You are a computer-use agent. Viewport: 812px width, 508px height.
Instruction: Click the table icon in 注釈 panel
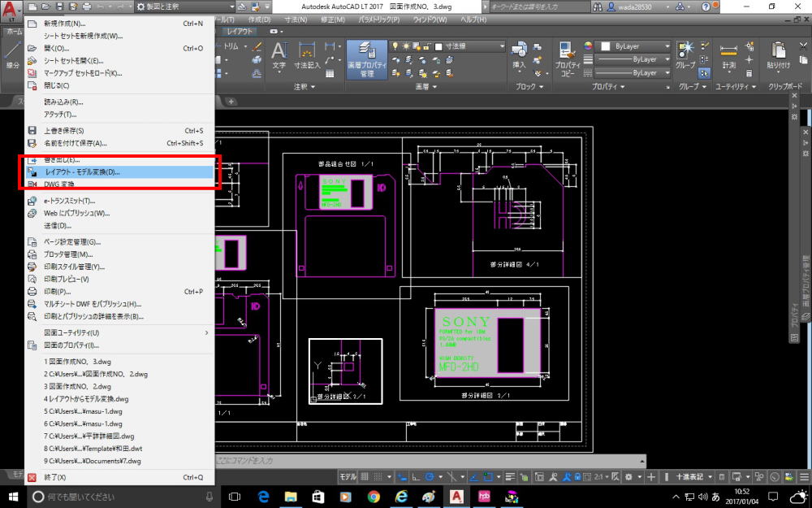click(330, 74)
